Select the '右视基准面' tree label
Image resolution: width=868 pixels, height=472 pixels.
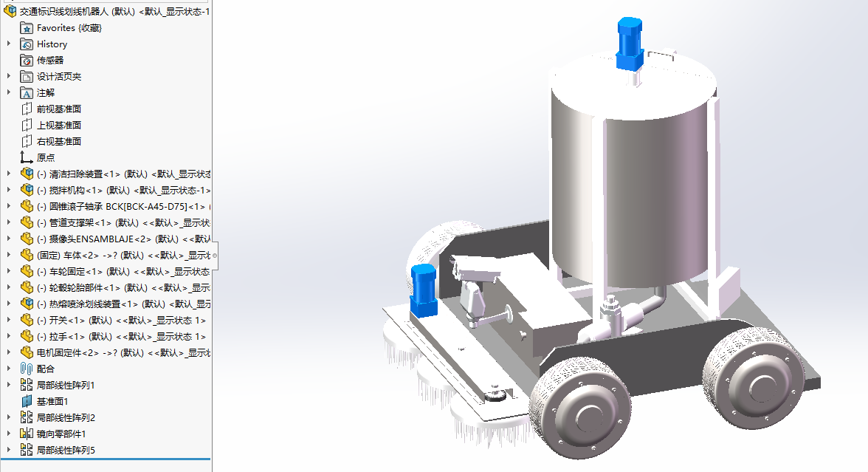tap(59, 141)
